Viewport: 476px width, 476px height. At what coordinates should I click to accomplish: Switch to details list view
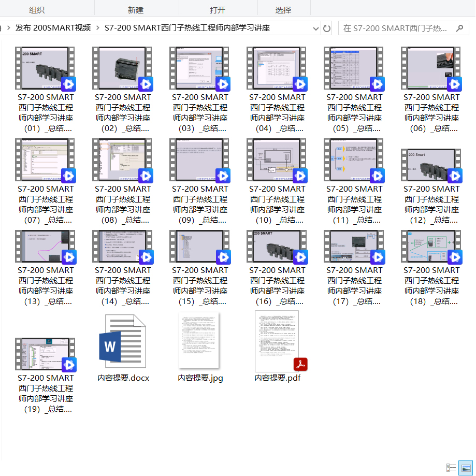coord(451,468)
